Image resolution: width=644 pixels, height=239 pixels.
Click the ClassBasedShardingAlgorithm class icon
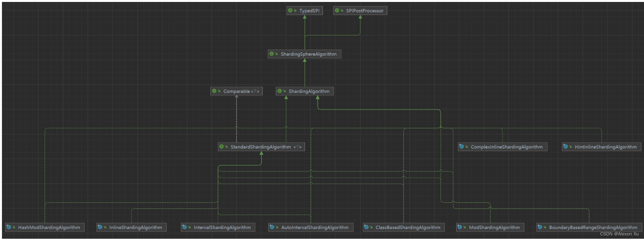367,227
